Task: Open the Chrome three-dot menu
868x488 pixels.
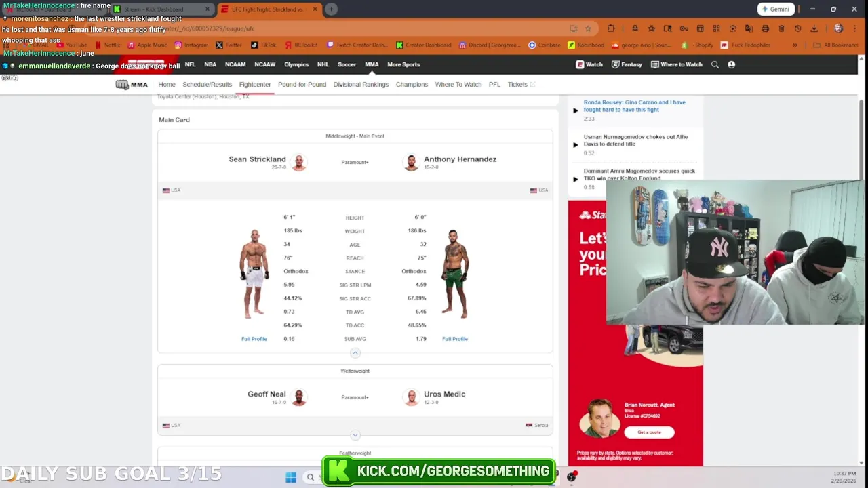Action: pyautogui.click(x=854, y=28)
